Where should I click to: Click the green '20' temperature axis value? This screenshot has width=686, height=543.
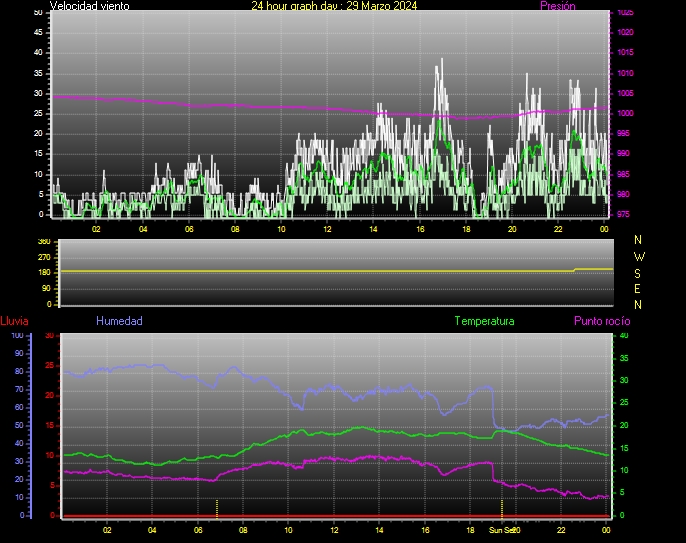(624, 425)
